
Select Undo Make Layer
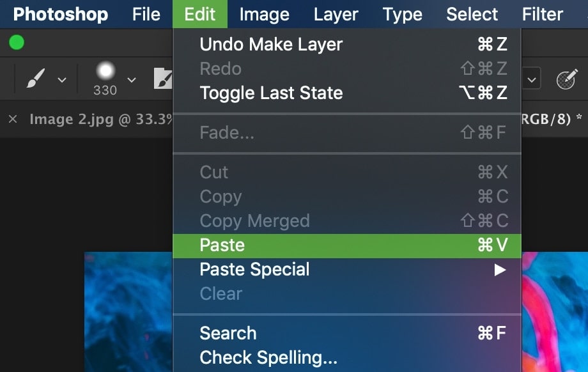click(x=347, y=44)
